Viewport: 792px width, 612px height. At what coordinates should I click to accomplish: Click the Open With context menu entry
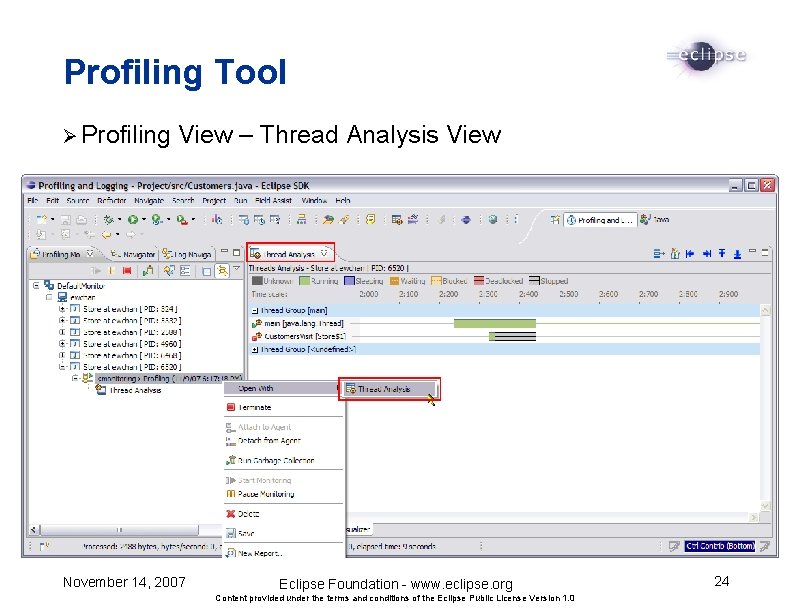pyautogui.click(x=284, y=388)
